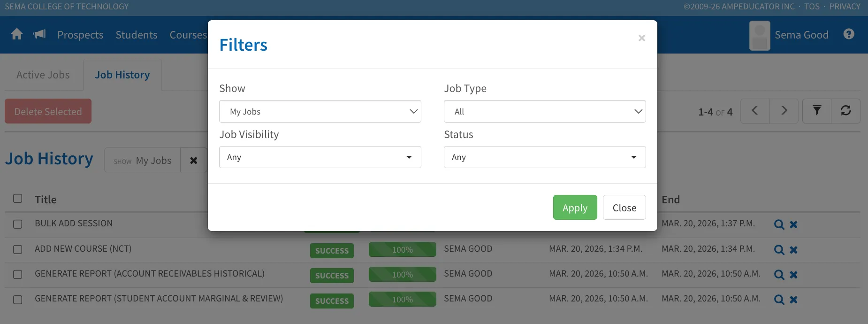Viewport: 868px width, 324px height.
Task: Open the Courses menu
Action: tap(188, 35)
